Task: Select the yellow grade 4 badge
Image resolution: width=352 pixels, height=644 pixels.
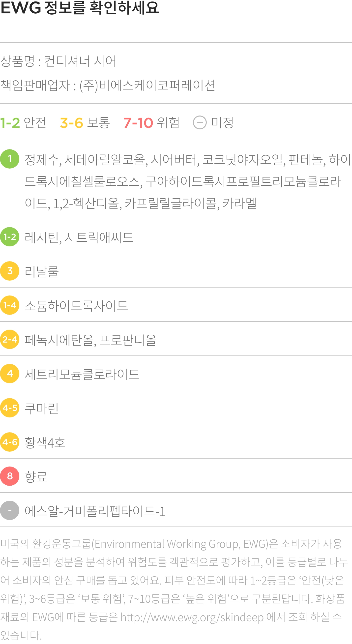Action: pyautogui.click(x=10, y=374)
